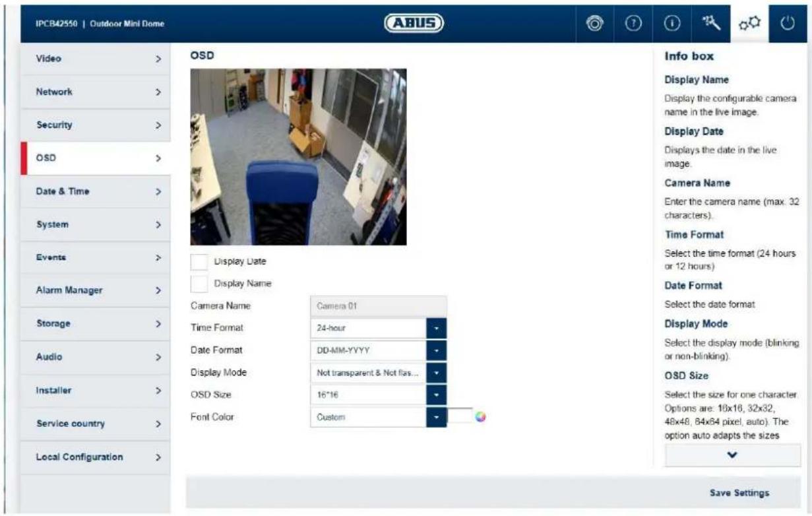Open the Service country menu section
812x516 pixels.
click(96, 424)
